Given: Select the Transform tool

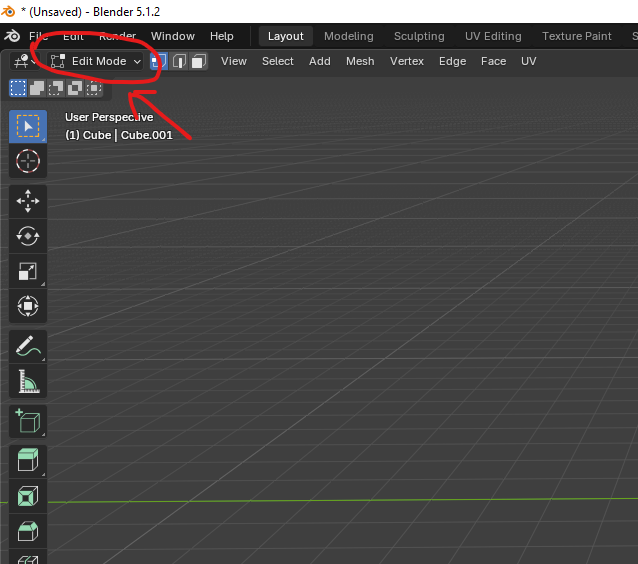Looking at the screenshot, I should tap(28, 306).
